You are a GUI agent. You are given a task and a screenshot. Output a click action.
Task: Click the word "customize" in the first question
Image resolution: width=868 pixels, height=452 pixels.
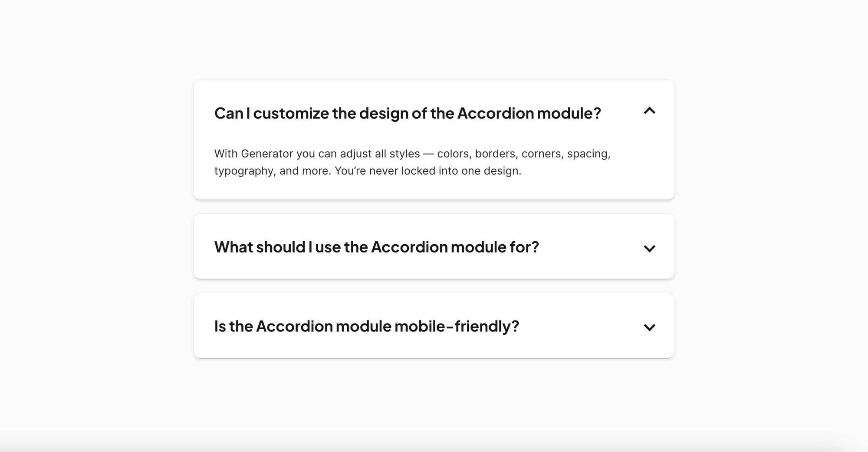tap(291, 113)
